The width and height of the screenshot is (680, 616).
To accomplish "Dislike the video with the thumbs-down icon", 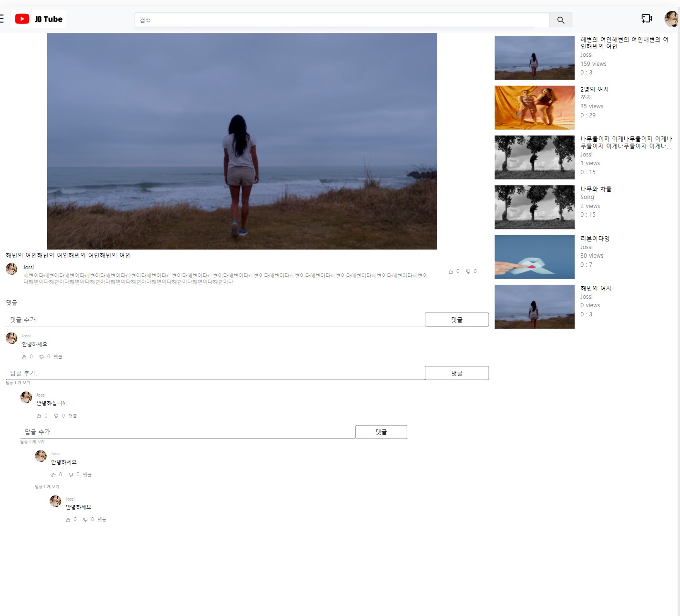I will [467, 271].
